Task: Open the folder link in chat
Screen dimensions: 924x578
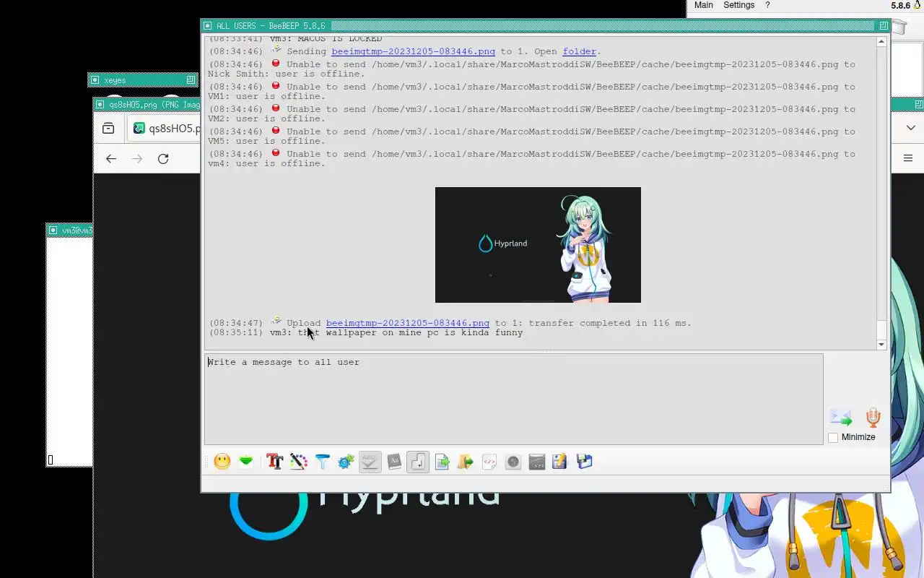Action: point(579,51)
